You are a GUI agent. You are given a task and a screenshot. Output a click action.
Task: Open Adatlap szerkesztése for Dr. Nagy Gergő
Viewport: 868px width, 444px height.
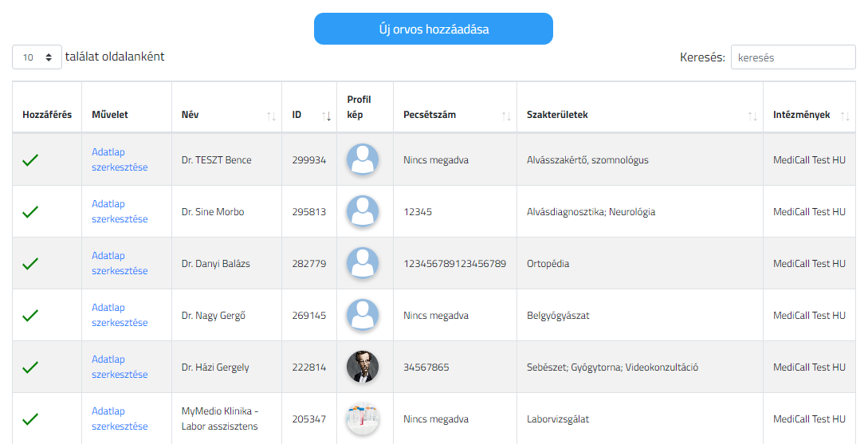[120, 315]
